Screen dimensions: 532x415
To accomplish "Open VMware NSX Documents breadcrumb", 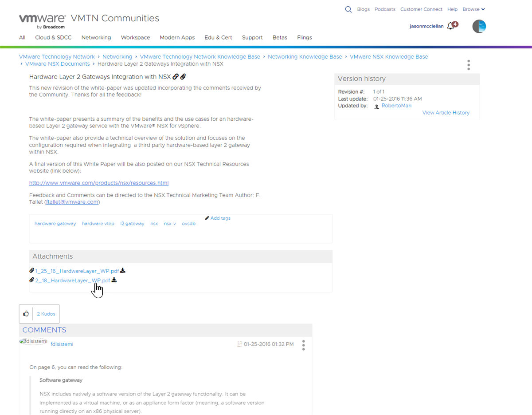I will click(x=58, y=64).
